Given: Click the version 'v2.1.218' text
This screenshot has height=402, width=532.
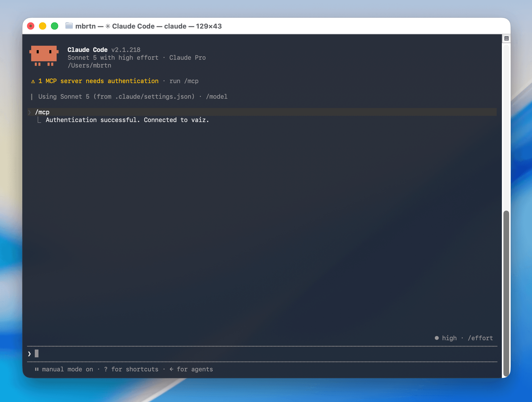Looking at the screenshot, I should click(x=126, y=50).
